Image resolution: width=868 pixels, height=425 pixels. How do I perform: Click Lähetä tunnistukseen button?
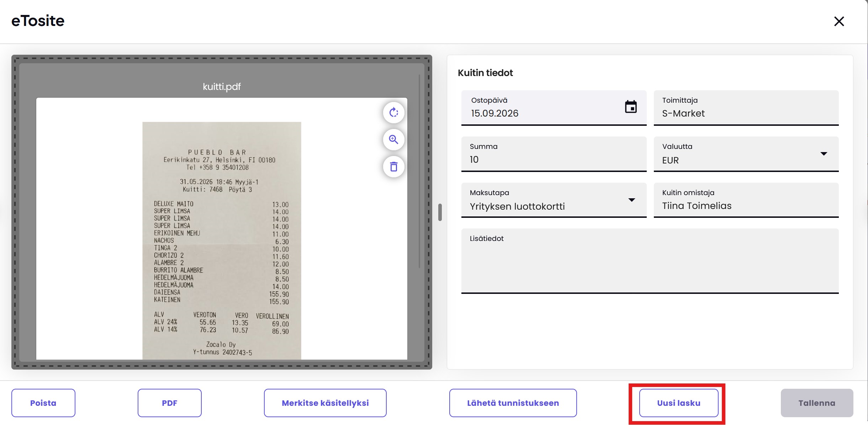[513, 403]
